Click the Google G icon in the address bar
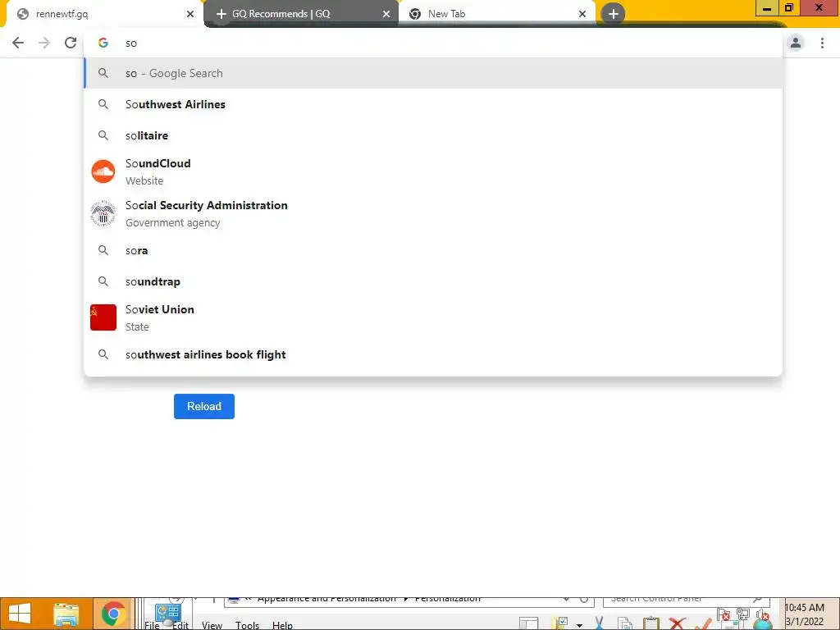840x630 pixels. [103, 43]
